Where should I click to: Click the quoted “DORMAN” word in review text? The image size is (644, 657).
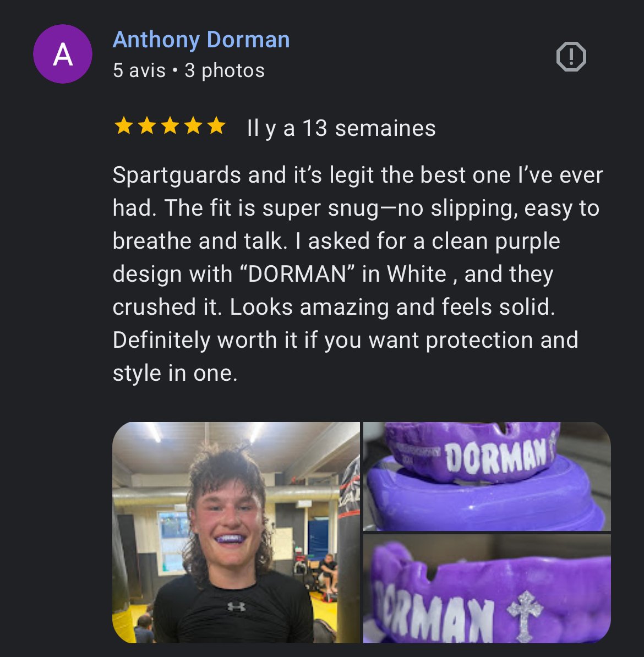[x=297, y=274]
